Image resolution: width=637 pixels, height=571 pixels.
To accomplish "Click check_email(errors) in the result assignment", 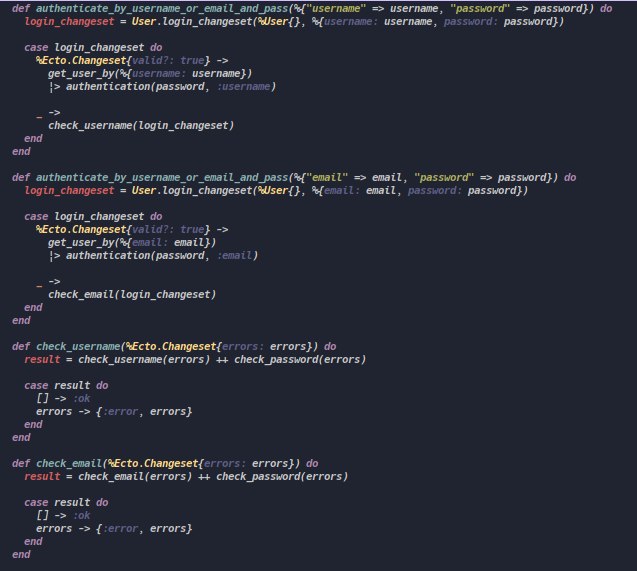I will 135,476.
